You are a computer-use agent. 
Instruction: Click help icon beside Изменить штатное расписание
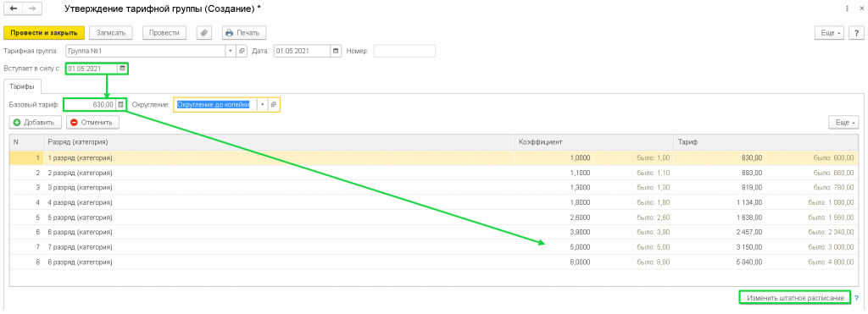click(x=856, y=298)
